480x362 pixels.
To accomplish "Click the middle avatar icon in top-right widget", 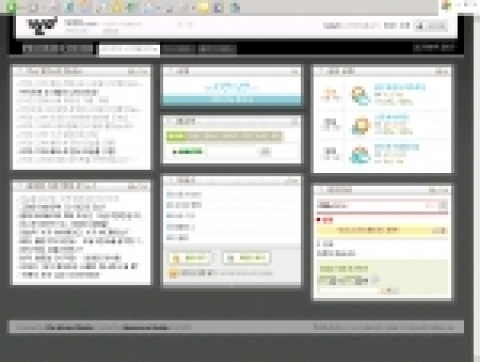I will (360, 125).
